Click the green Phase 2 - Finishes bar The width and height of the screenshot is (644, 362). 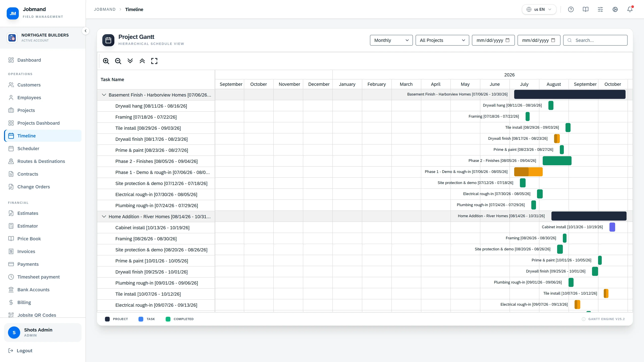(x=557, y=161)
